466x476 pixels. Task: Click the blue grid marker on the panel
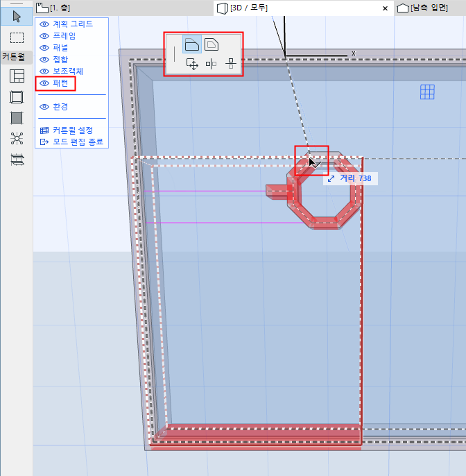pos(427,92)
